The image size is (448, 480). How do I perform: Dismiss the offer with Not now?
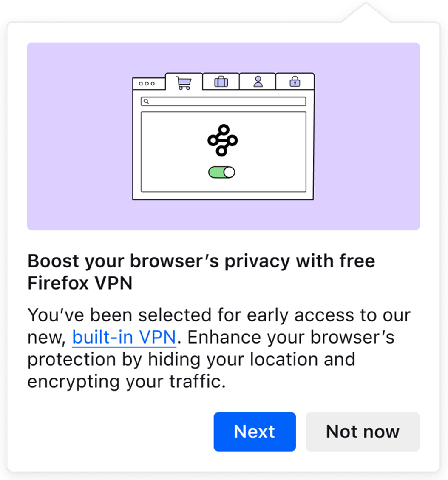pos(363,432)
